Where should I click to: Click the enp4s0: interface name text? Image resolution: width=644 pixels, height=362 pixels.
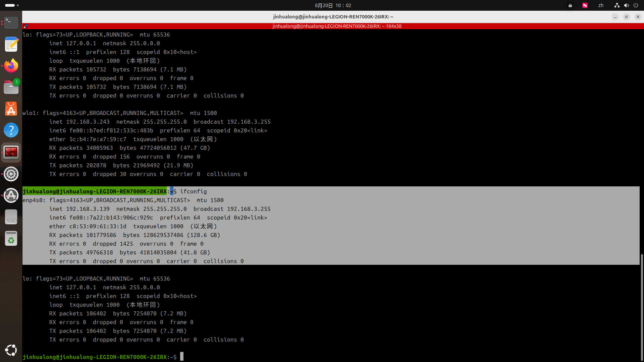(x=34, y=200)
